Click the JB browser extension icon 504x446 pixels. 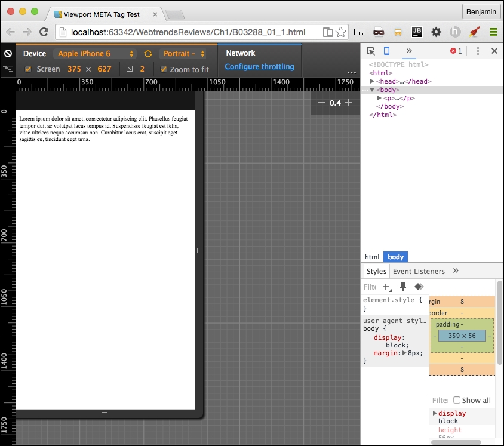tap(417, 32)
